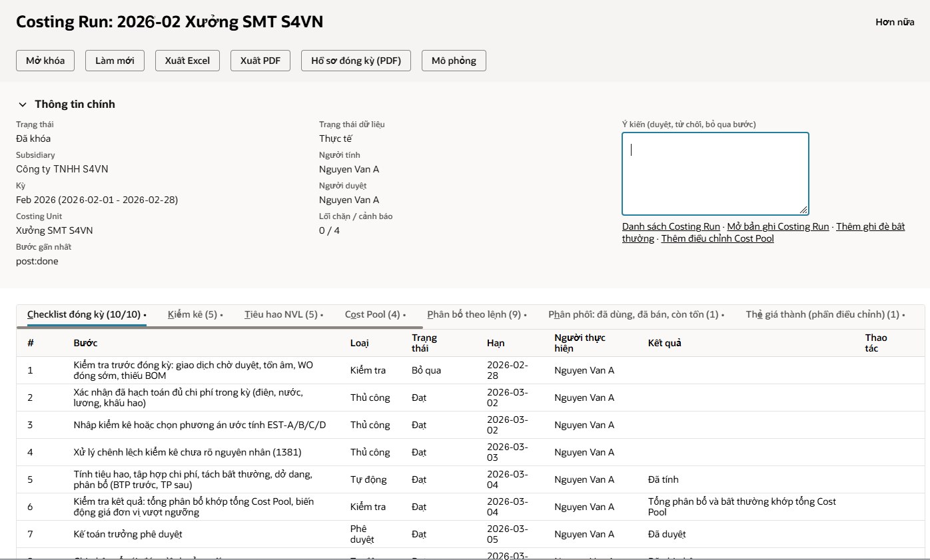The width and height of the screenshot is (930, 560).
Task: Open the Phân bổ theo lệnh (9) tab
Action: [x=477, y=314]
